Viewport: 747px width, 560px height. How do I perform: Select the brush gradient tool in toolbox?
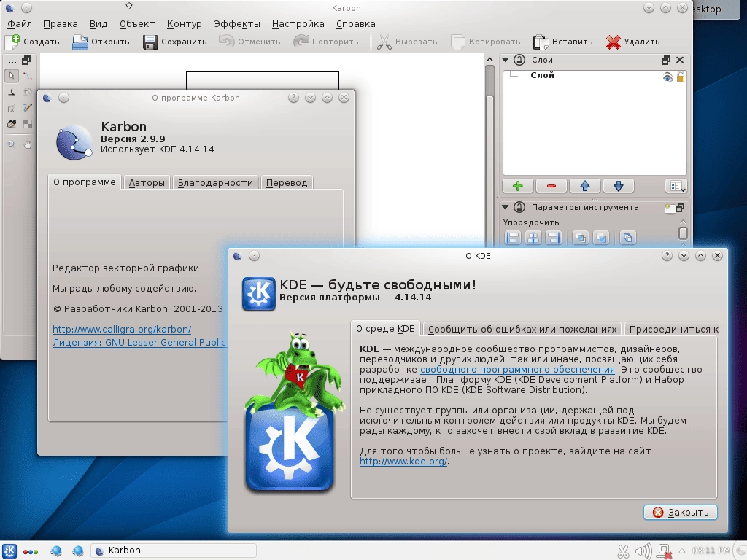(x=12, y=124)
